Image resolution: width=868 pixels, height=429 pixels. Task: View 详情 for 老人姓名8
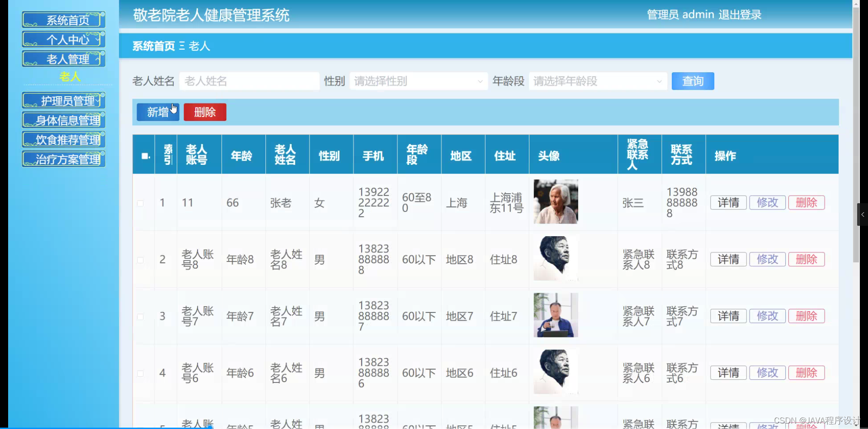pos(728,259)
